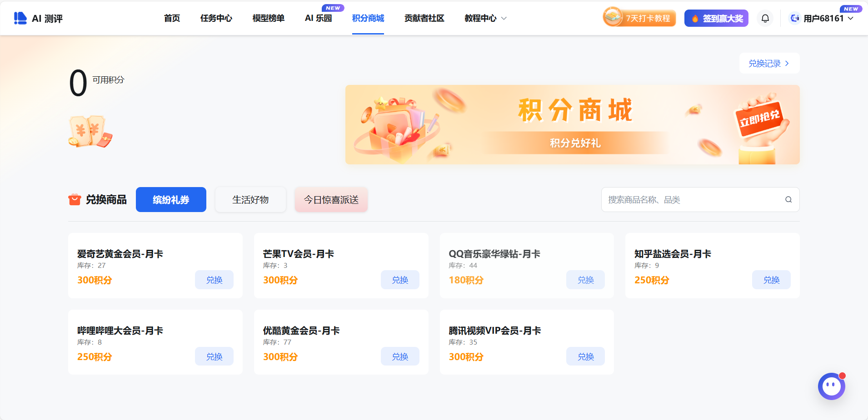Screen dimensions: 868x420
Task: Redeem 优酷黄金会员-月卡
Action: (400, 356)
